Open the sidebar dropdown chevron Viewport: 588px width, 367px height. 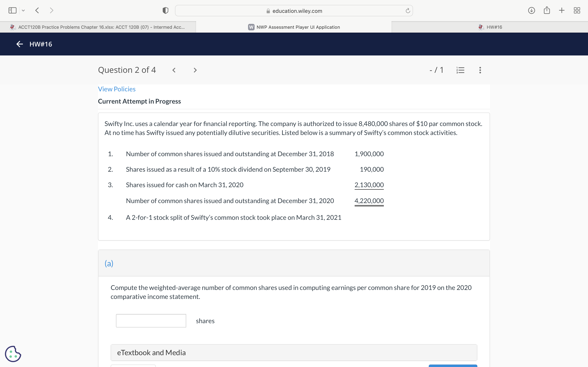23,10
